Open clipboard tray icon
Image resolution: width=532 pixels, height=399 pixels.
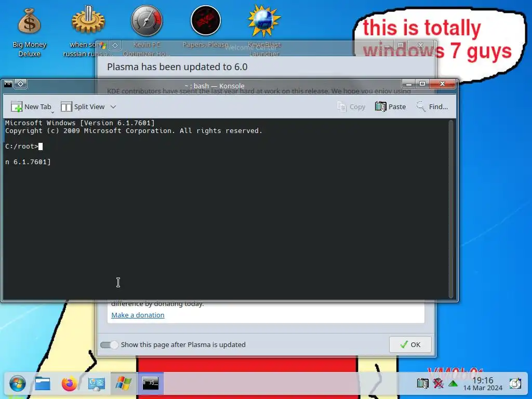(x=423, y=383)
